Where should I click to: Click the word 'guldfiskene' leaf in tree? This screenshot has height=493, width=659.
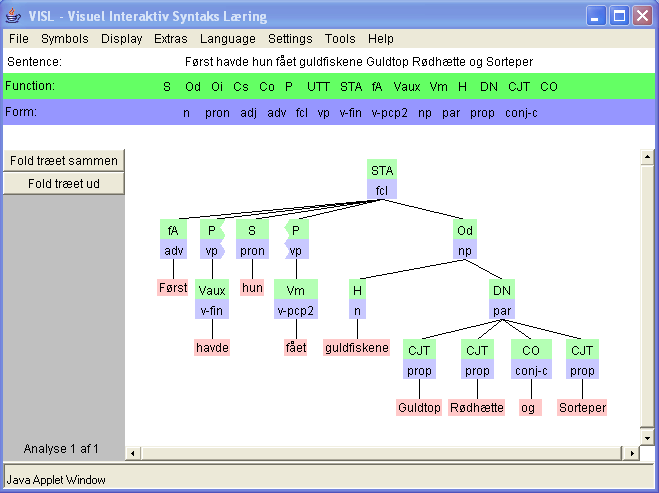pos(357,348)
